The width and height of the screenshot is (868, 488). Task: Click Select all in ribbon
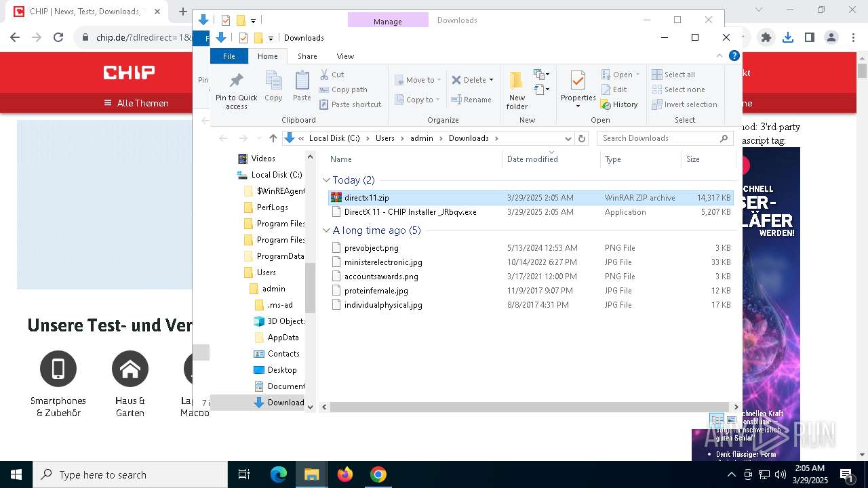click(x=673, y=75)
